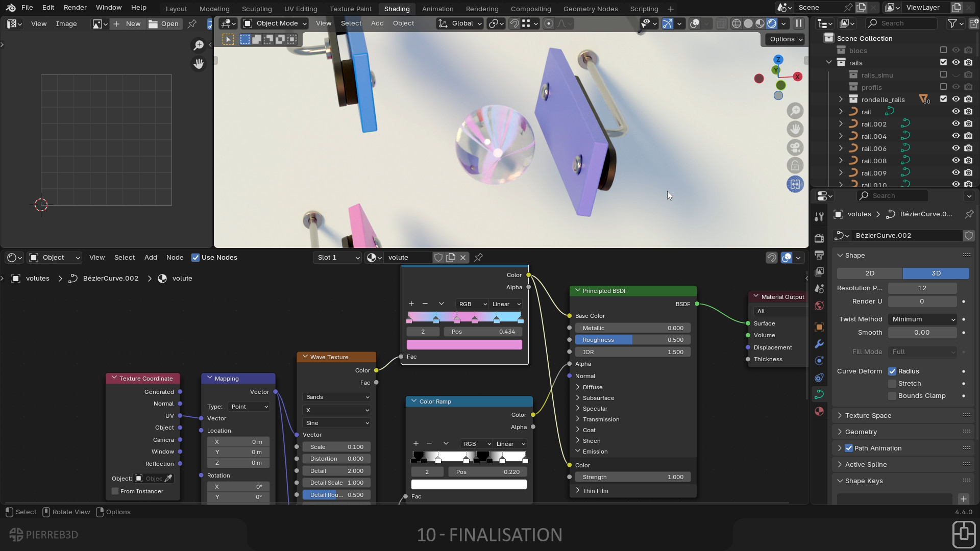Viewport: 980px width, 551px height.
Task: Set curve shape to 2D
Action: click(x=870, y=273)
